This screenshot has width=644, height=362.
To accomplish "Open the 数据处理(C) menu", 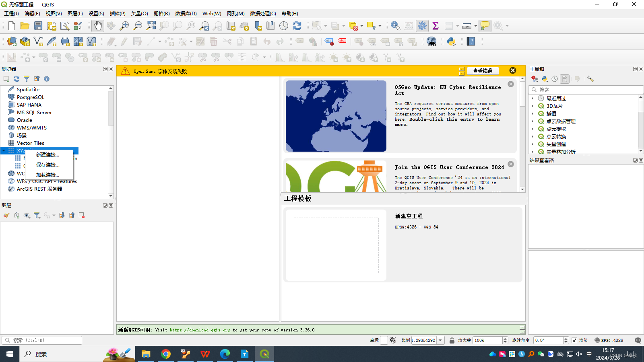I will pyautogui.click(x=263, y=13).
